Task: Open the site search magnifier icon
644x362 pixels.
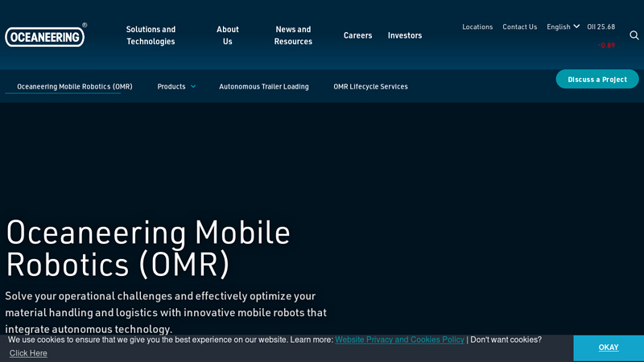Action: (634, 35)
